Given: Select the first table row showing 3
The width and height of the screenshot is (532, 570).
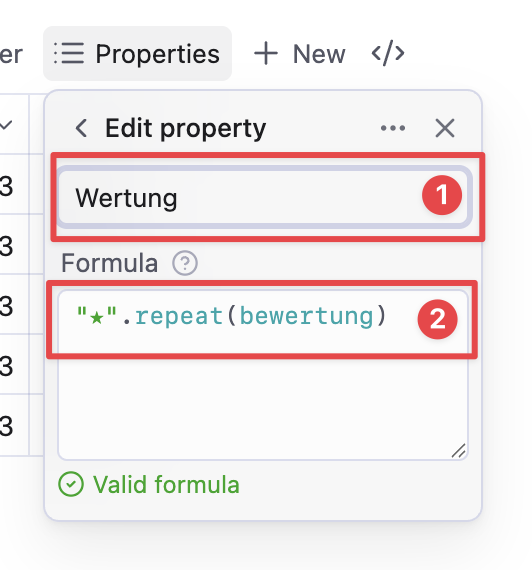Looking at the screenshot, I should click(x=15, y=186).
